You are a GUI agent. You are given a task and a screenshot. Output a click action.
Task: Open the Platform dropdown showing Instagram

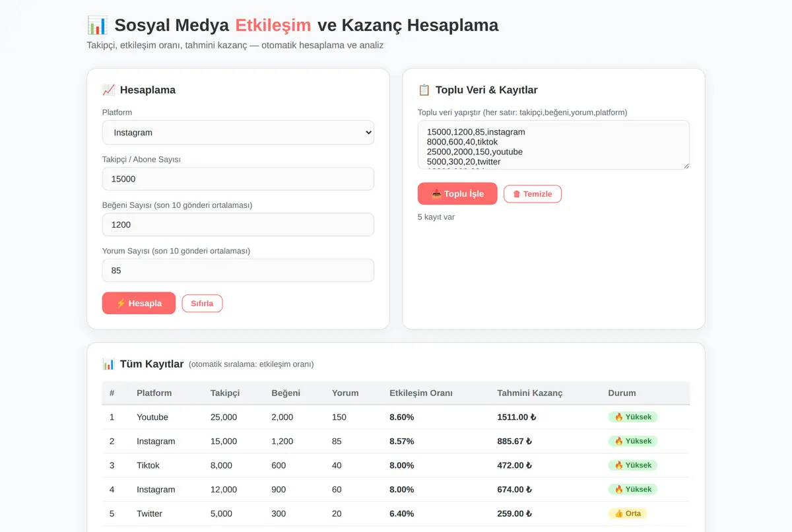click(x=238, y=133)
